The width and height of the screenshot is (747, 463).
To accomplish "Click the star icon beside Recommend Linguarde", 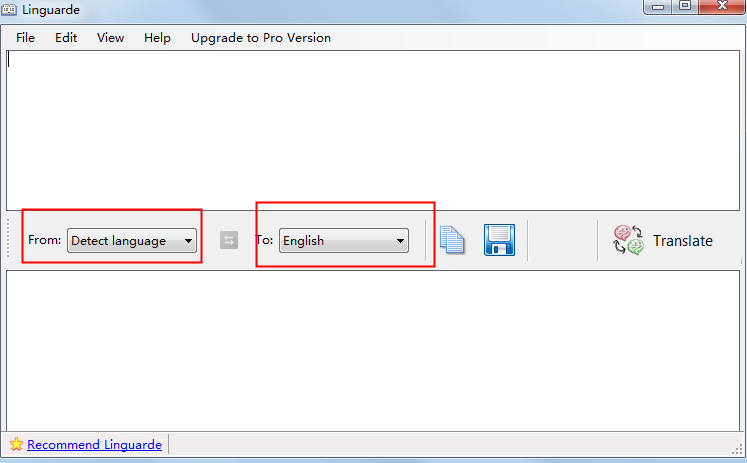I will pyautogui.click(x=16, y=444).
